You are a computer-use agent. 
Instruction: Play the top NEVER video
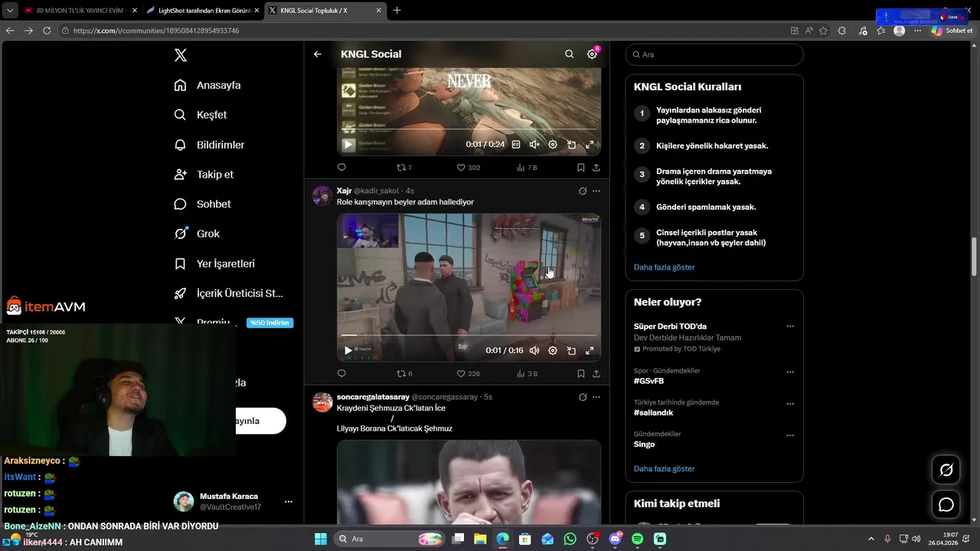point(348,145)
